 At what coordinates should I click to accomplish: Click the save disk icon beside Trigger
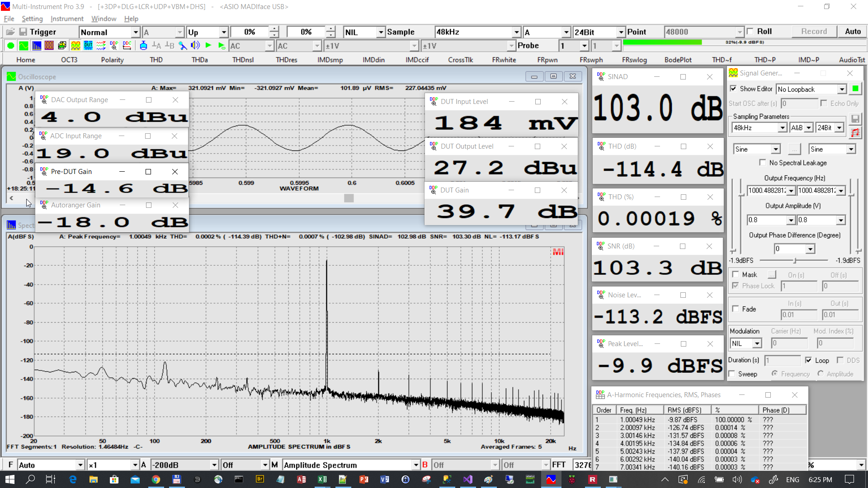pyautogui.click(x=23, y=32)
